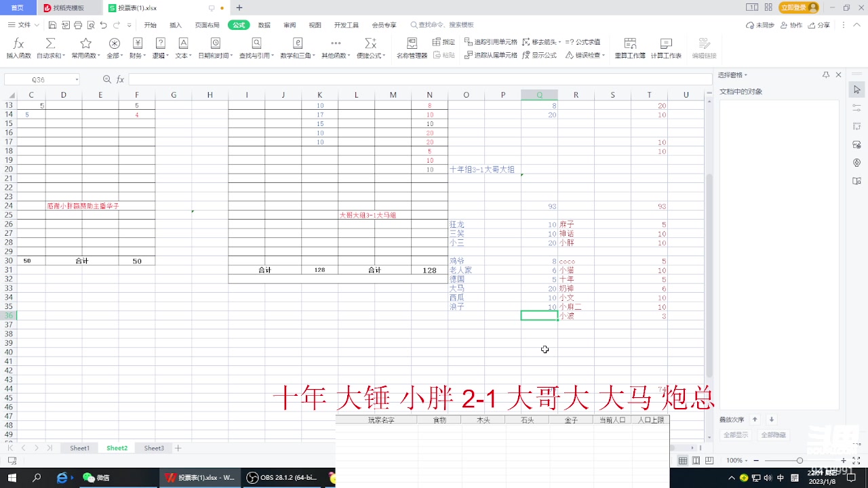Click Show All (全部显示) in selection pane
This screenshot has height=488, width=868.
tap(735, 434)
